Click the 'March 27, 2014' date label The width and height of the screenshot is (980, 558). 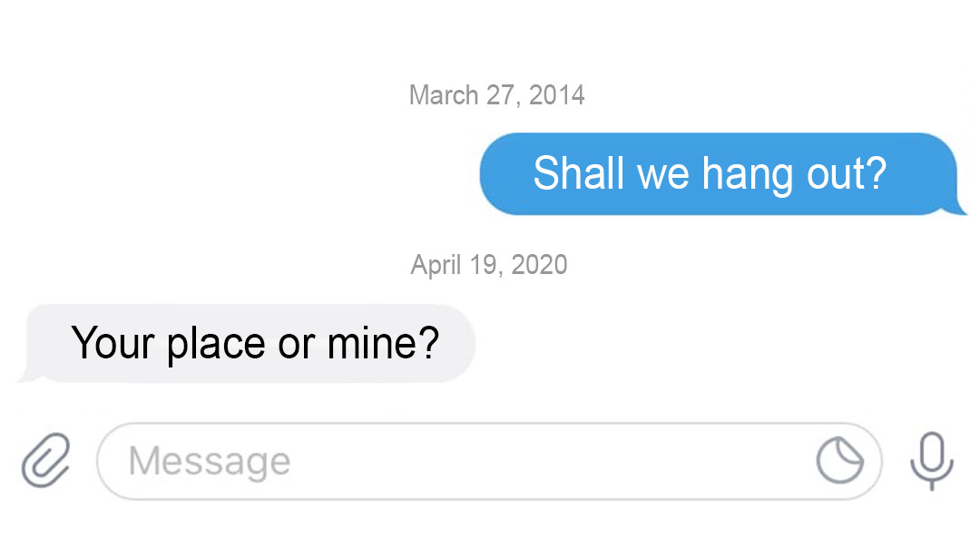pyautogui.click(x=497, y=95)
